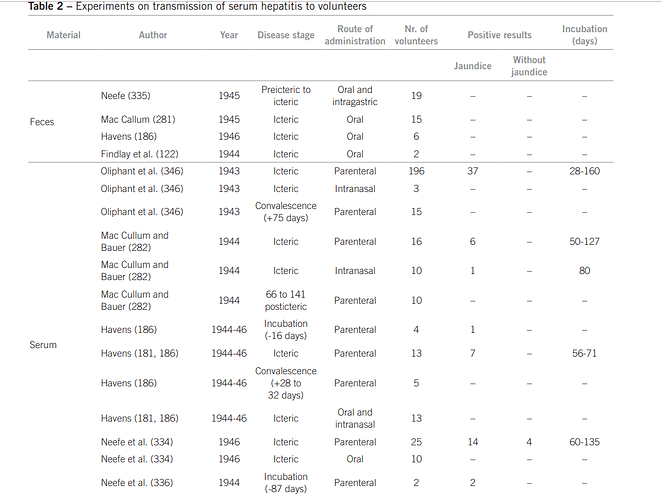Click the Nr. of volunteers header
This screenshot has height=500, width=662.
(x=416, y=35)
